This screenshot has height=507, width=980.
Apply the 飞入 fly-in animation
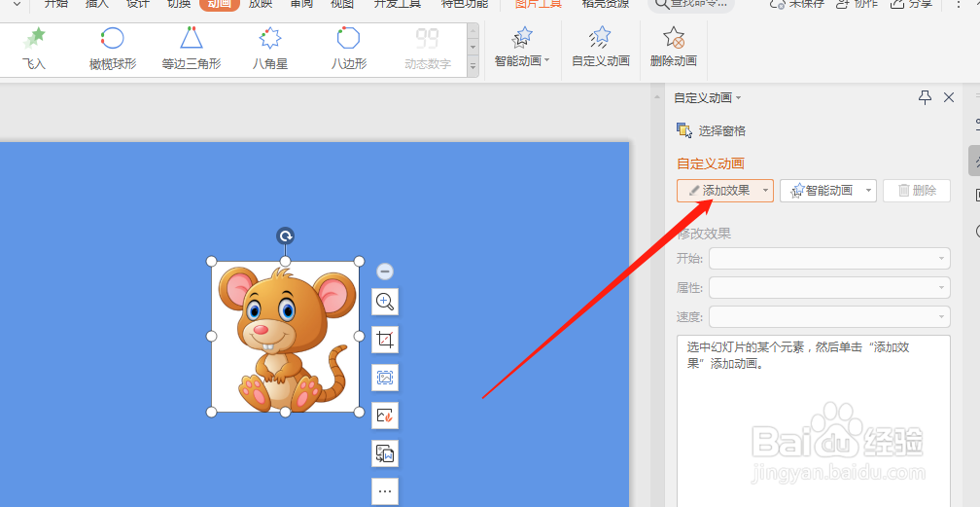pyautogui.click(x=34, y=49)
